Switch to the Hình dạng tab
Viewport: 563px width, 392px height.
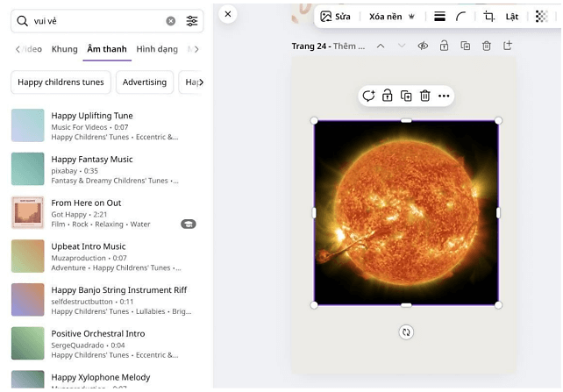pos(157,49)
